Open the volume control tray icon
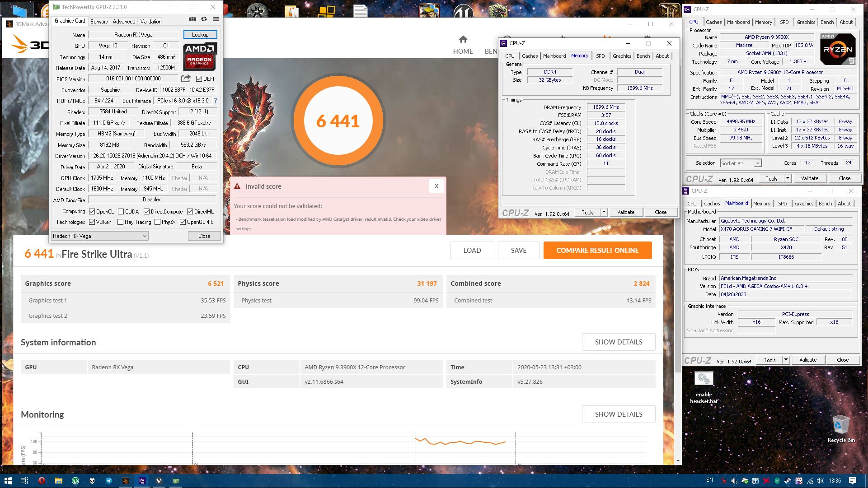The height and width of the screenshot is (488, 868). [820, 481]
